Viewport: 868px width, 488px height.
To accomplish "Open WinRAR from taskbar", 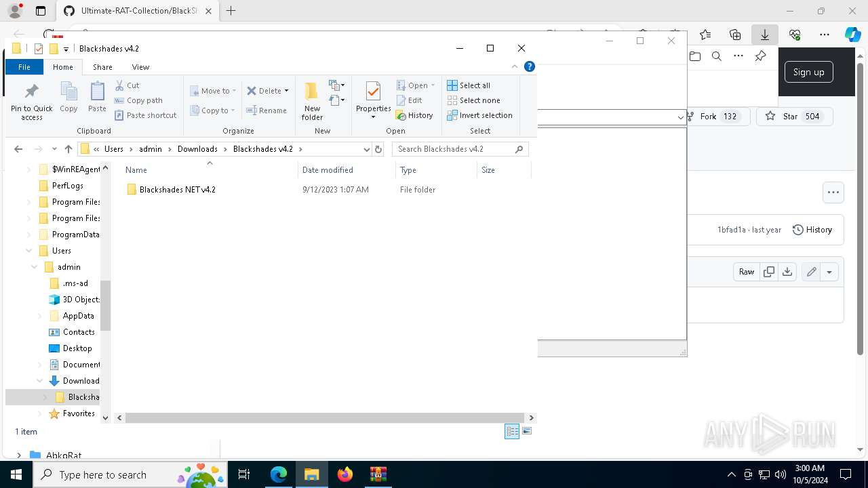I will 378,474.
